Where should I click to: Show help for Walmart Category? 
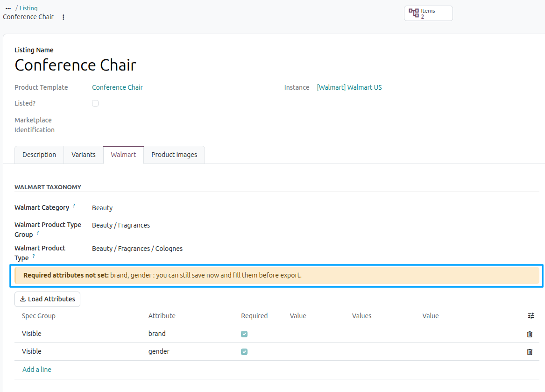click(74, 206)
